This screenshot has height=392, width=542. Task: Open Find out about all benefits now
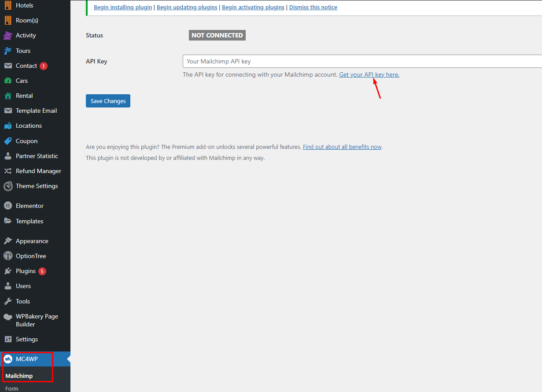click(342, 147)
